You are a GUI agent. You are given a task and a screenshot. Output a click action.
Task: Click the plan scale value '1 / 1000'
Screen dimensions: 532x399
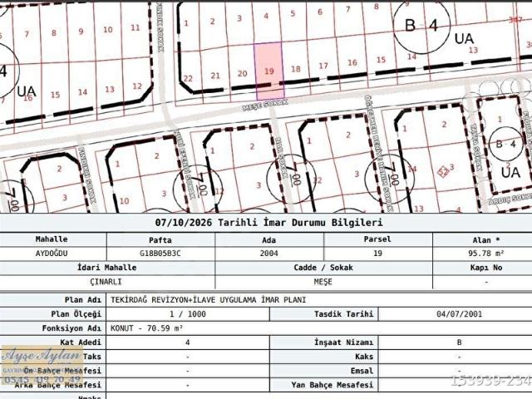coord(188,314)
